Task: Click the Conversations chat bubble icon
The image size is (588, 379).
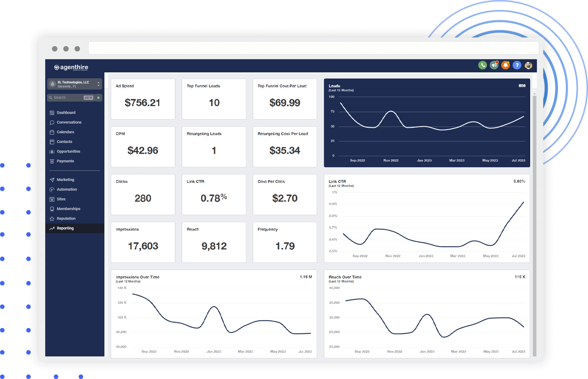Action: coord(52,122)
